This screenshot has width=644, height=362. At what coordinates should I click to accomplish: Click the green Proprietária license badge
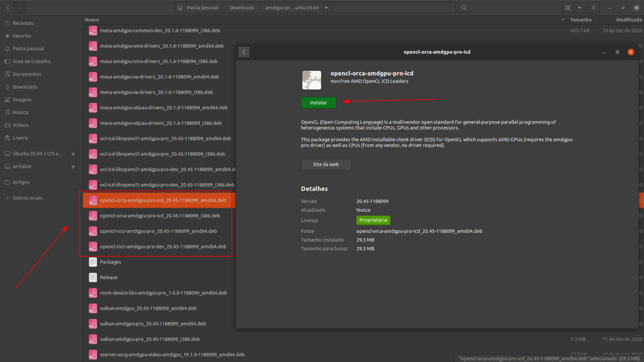[x=373, y=220]
